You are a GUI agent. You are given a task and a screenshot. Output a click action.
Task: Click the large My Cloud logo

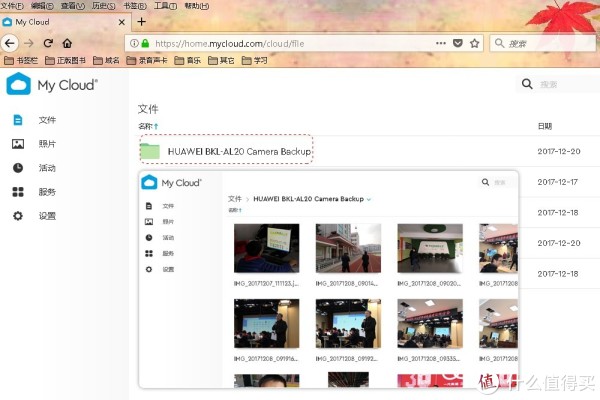click(x=52, y=84)
